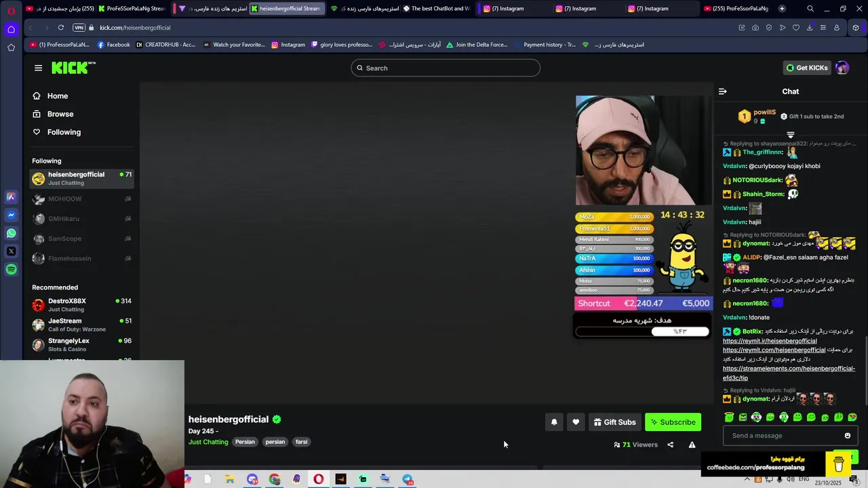Image resolution: width=868 pixels, height=488 pixels.
Task: Open the Payment history bookmark
Action: (545, 45)
